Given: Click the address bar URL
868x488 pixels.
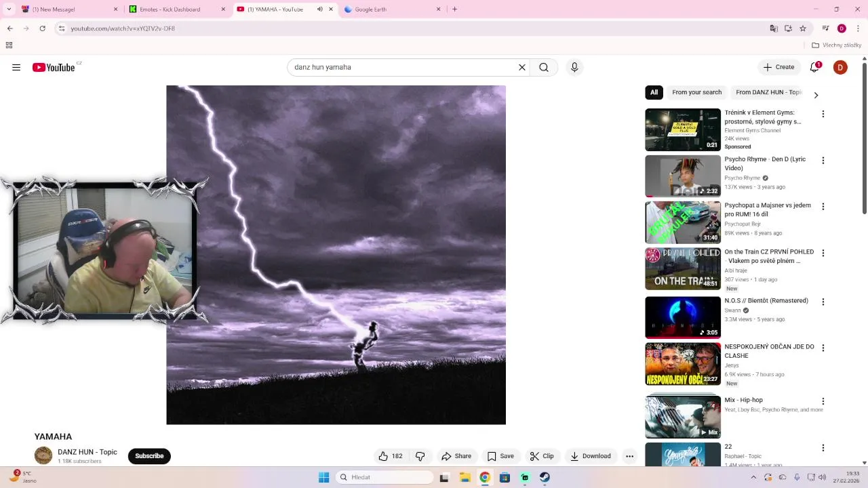Looking at the screenshot, I should click(x=123, y=28).
